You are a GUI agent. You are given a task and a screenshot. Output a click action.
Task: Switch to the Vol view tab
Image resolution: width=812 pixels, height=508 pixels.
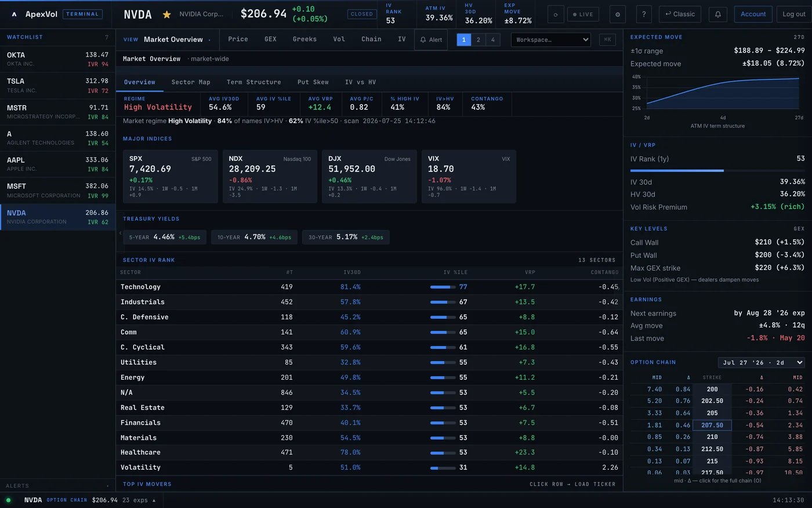pyautogui.click(x=339, y=39)
